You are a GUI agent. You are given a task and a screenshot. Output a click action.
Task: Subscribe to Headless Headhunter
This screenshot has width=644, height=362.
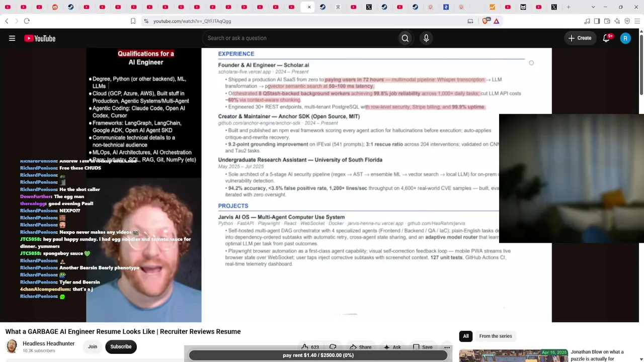coord(121,346)
